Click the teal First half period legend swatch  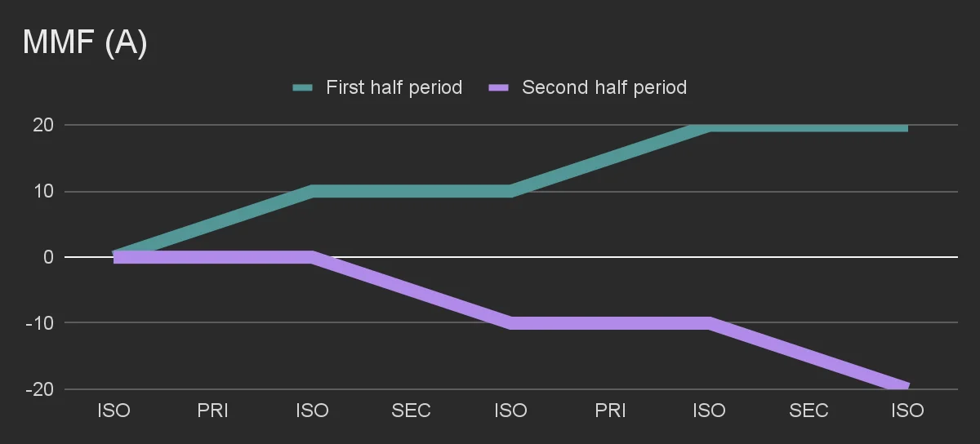coord(302,87)
